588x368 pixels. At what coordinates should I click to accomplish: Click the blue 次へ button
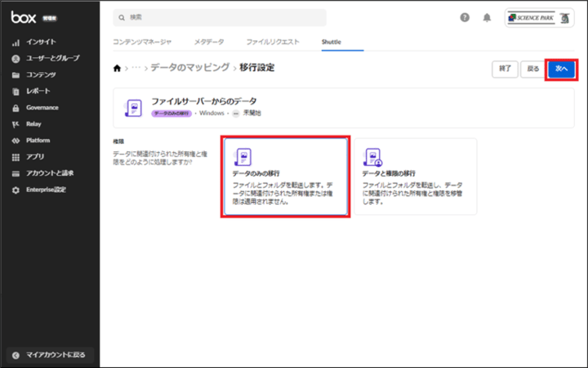point(561,70)
